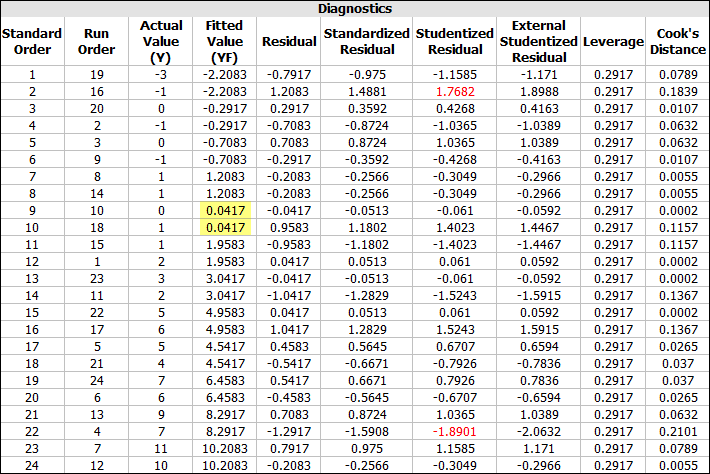Select the Actual Value cell showing -3
710x474 pixels.
[x=161, y=74]
